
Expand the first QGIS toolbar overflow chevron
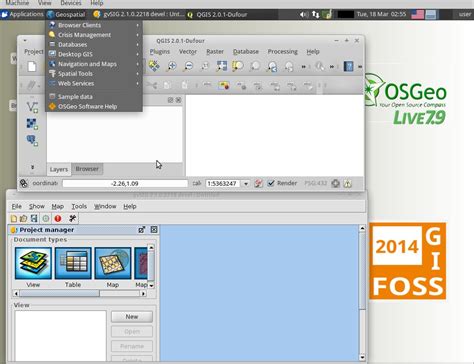click(304, 67)
